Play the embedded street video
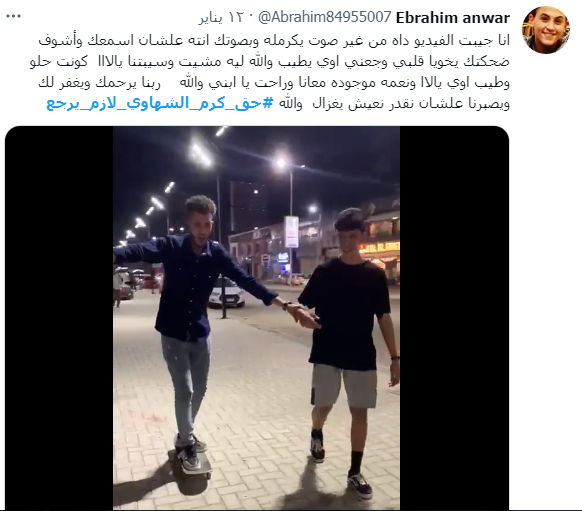 click(256, 318)
